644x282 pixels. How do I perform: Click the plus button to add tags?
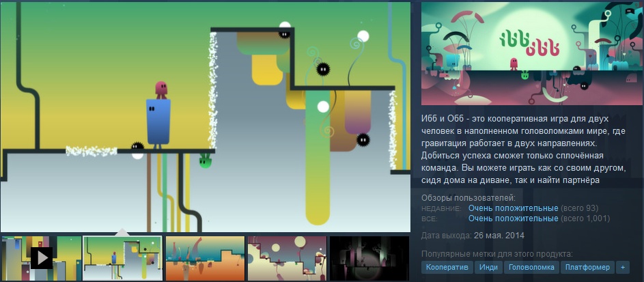click(623, 267)
